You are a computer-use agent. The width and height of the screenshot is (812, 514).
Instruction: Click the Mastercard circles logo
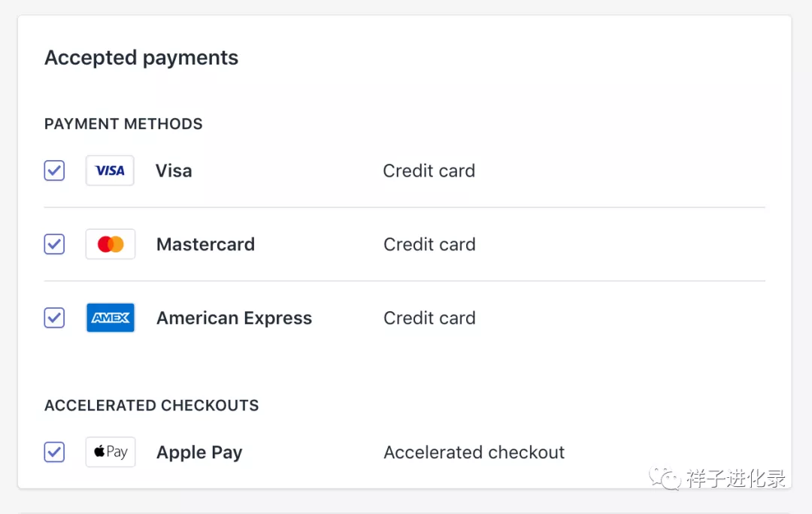click(111, 244)
